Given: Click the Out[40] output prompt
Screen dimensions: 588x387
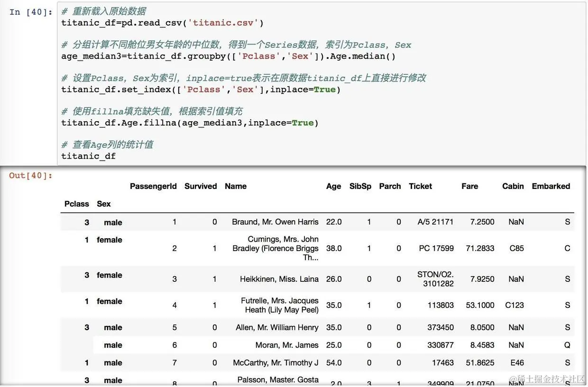Looking at the screenshot, I should point(31,175).
